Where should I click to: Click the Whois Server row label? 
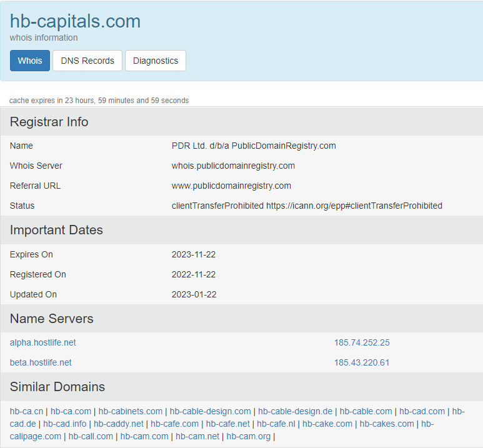(x=36, y=166)
